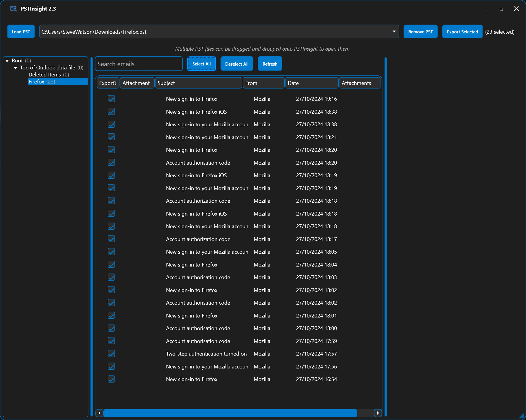Uncheck the Mozilla account email at 18:05
526x420 pixels.
click(x=111, y=252)
